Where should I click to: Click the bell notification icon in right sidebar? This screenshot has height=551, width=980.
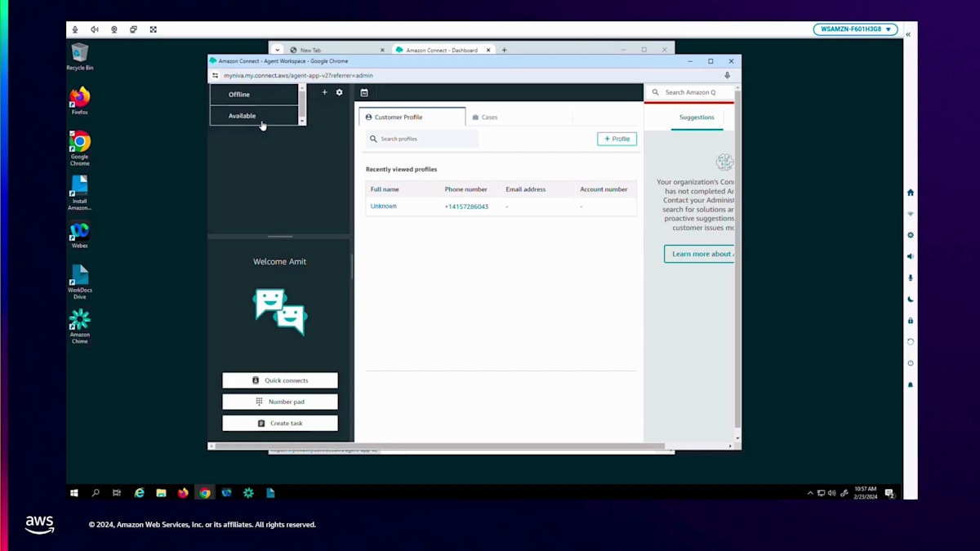click(911, 384)
